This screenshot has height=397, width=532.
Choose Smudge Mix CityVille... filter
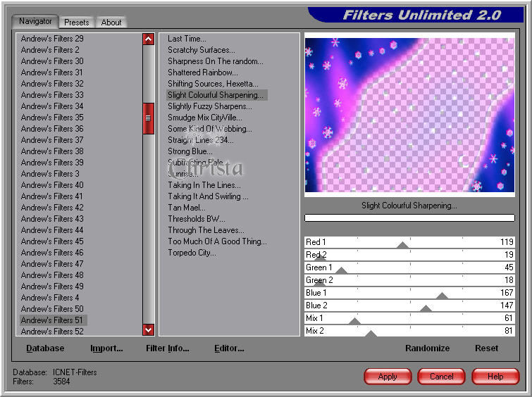point(205,118)
